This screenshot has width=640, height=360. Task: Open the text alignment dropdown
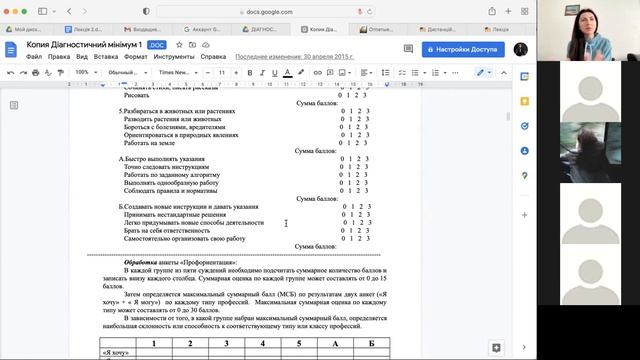367,73
